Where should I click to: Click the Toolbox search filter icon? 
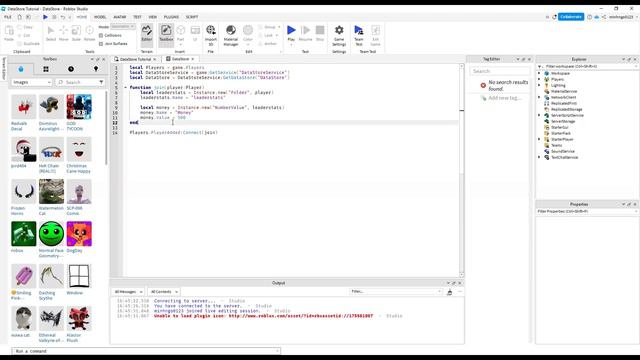coord(101,82)
